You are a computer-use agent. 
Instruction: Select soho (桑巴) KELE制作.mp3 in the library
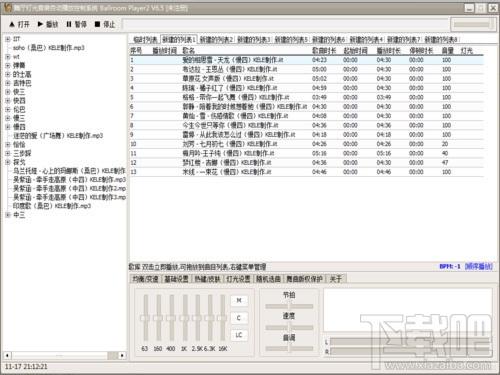coord(49,48)
